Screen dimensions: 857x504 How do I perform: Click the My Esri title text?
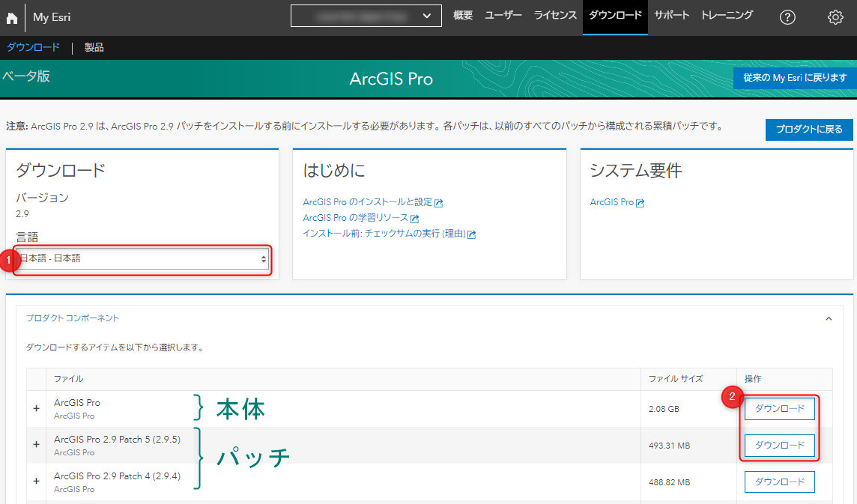(52, 17)
